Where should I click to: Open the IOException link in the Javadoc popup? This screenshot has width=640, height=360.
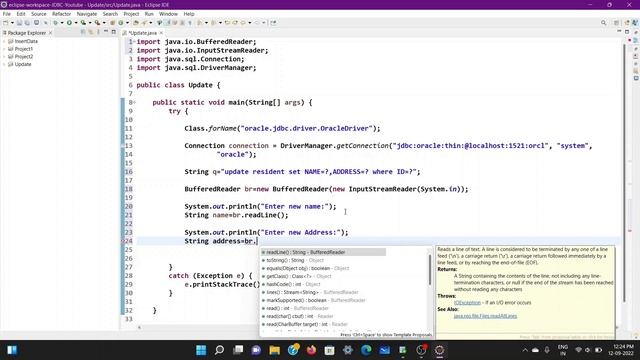pyautogui.click(x=467, y=302)
